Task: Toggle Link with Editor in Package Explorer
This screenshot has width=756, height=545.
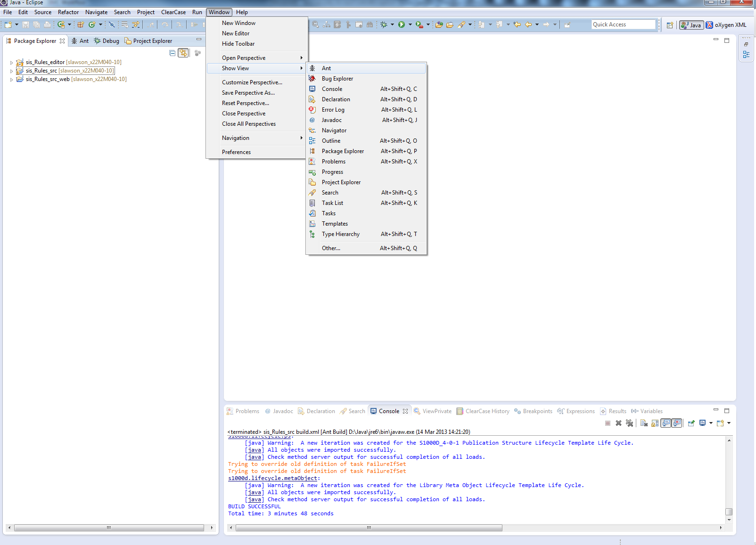Action: [x=183, y=53]
